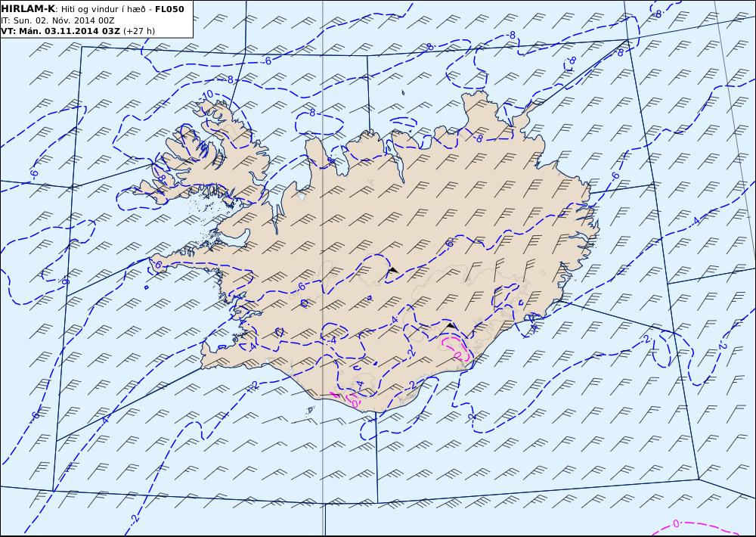Click the 10 contour label over the Westfjords
The image size is (756, 537).
207,95
